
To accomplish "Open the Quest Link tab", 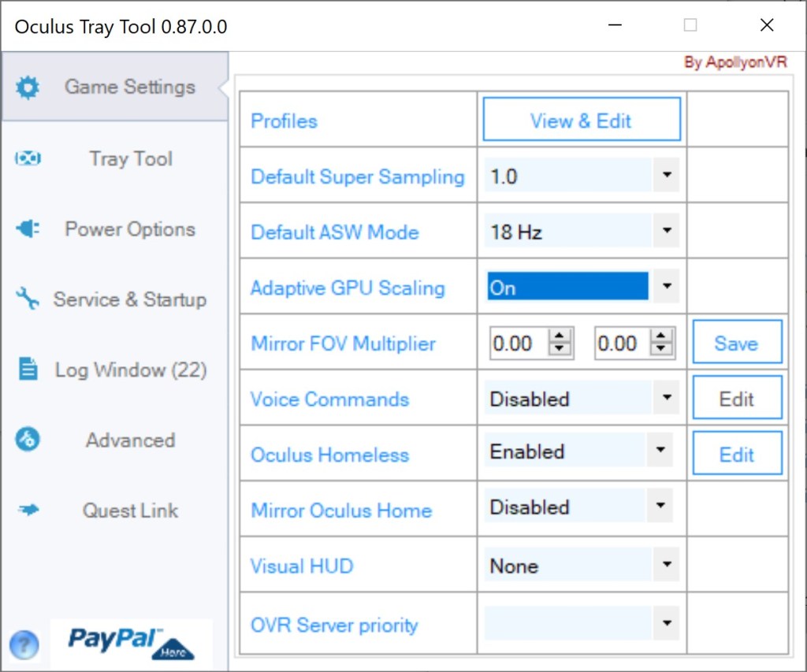I will [130, 510].
